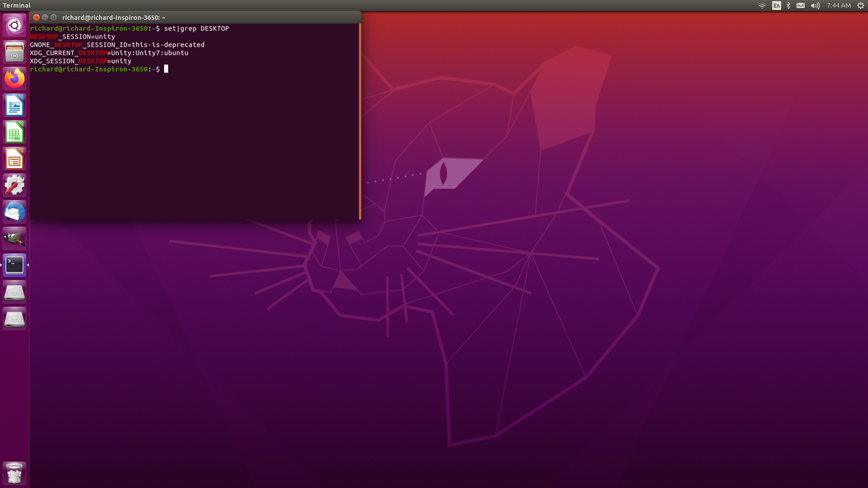Screen dimensions: 868x488
Task: Click the 'set|grep DESKTOP' command text
Action: click(197, 28)
